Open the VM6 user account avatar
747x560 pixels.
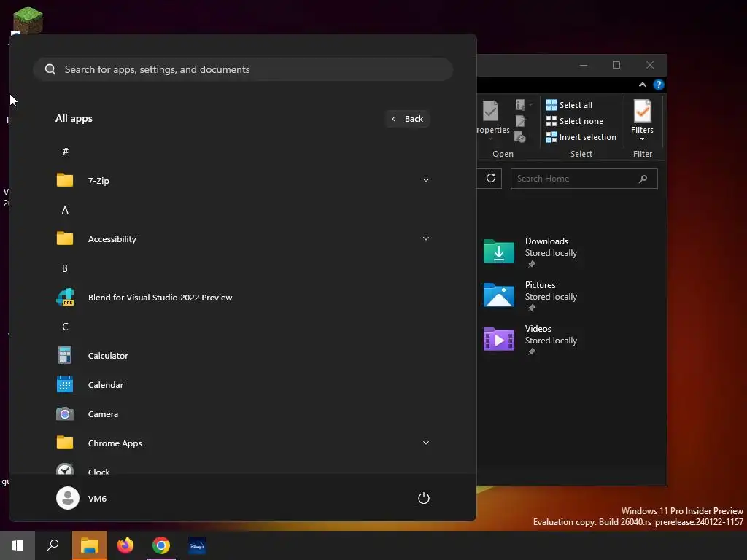[68, 498]
